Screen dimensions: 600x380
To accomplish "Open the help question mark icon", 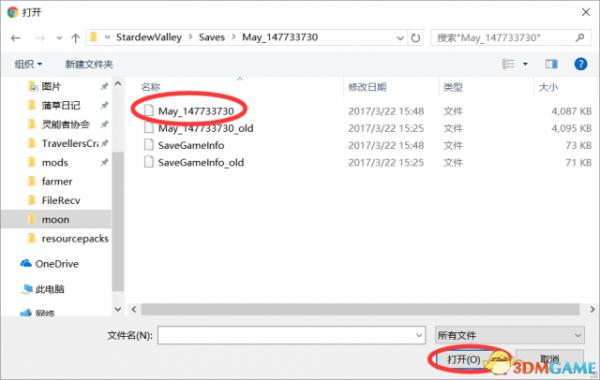I will 580,64.
